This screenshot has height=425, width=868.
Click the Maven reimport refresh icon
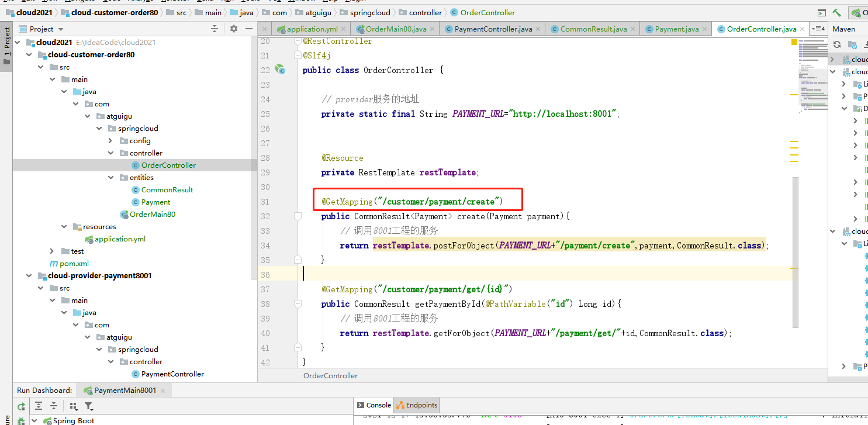837,44
